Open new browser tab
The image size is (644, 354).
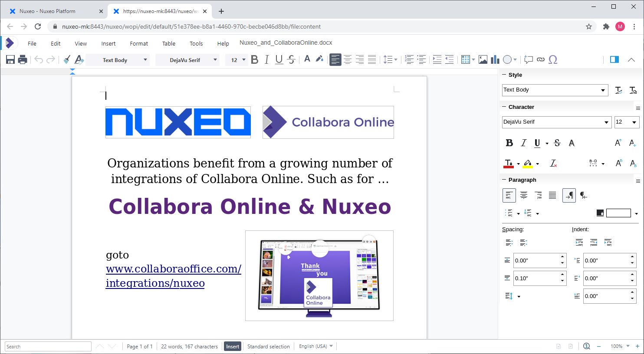(x=221, y=11)
